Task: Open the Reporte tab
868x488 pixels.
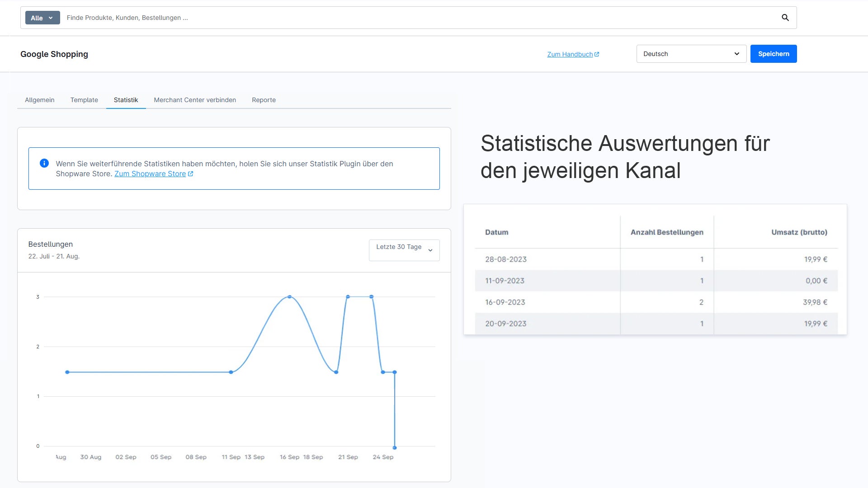Action: click(x=264, y=100)
